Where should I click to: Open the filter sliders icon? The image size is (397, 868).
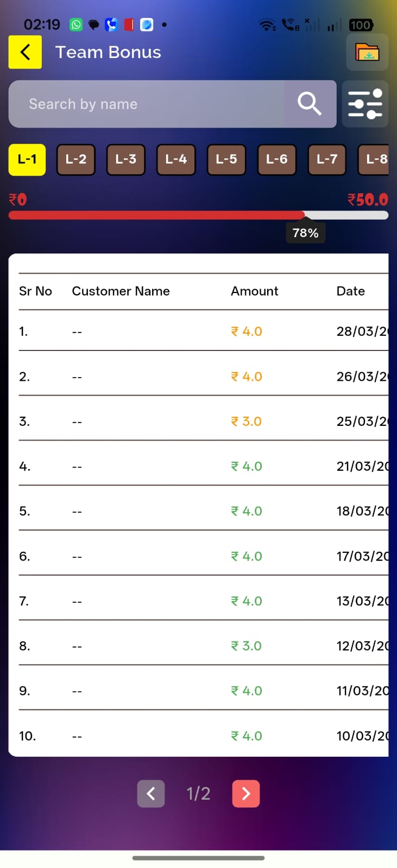(x=366, y=104)
